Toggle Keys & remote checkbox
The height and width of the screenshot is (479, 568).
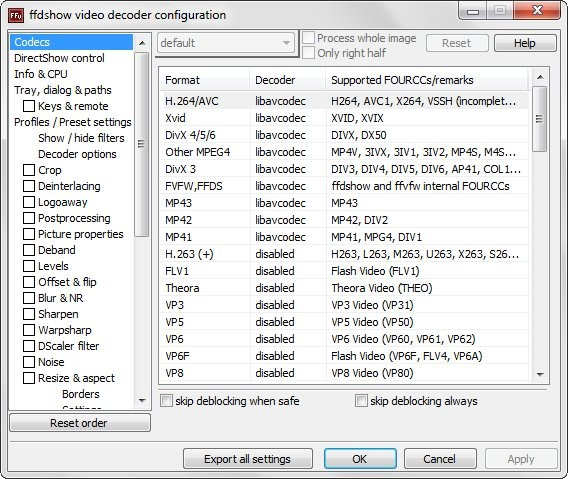(x=29, y=106)
